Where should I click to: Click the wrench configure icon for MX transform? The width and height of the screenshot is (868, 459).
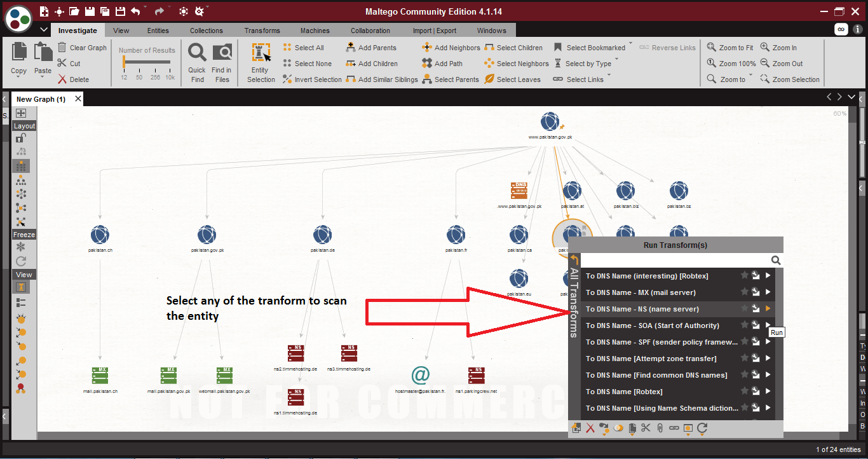[x=756, y=292]
